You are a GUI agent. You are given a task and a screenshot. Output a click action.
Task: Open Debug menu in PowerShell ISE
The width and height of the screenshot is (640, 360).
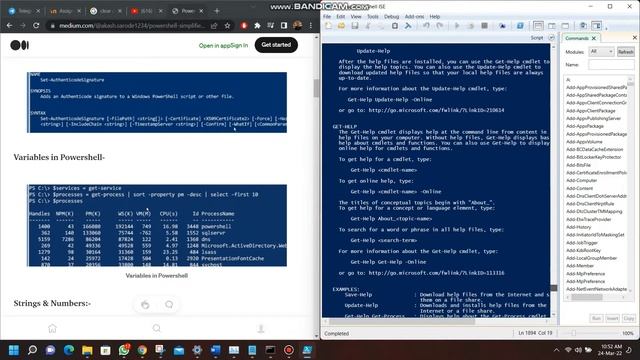pos(391,17)
